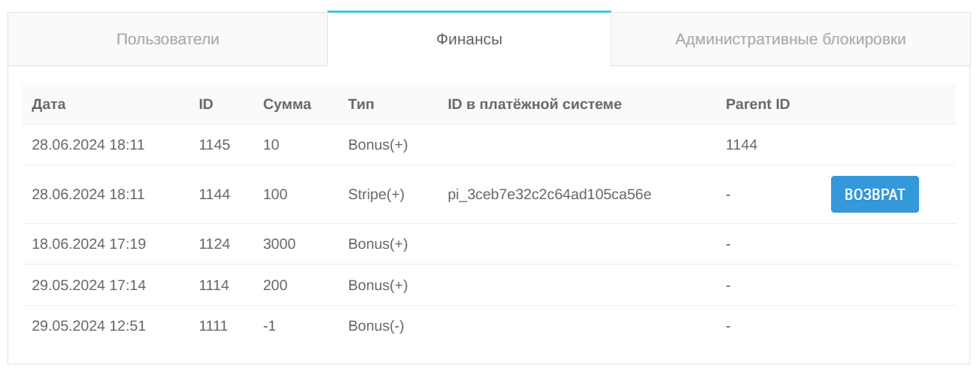Click the Bonus(-) type cell
980x375 pixels.
tap(376, 326)
